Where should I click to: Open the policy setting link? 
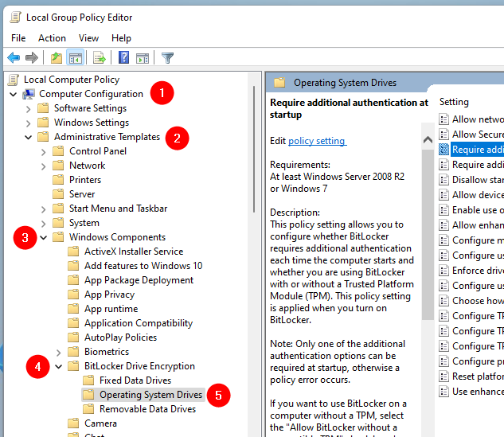pyautogui.click(x=317, y=141)
